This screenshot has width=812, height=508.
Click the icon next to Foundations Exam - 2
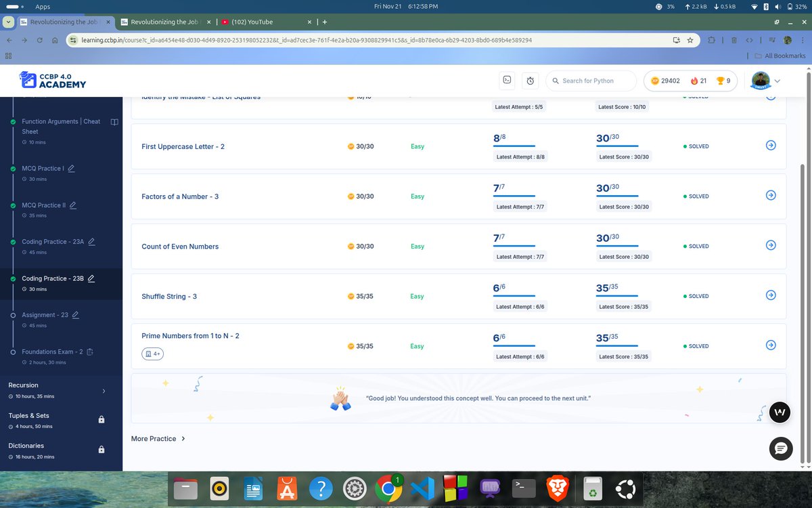pyautogui.click(x=90, y=352)
